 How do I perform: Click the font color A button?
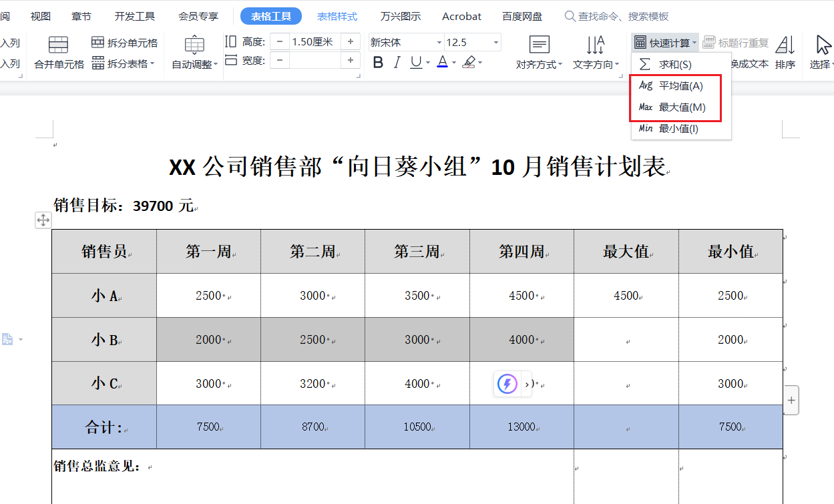[x=442, y=62]
